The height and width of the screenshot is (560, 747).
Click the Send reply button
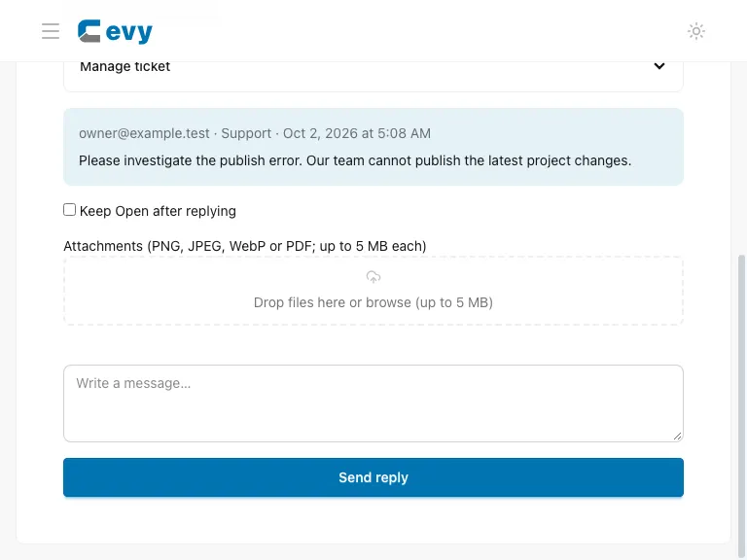373,477
